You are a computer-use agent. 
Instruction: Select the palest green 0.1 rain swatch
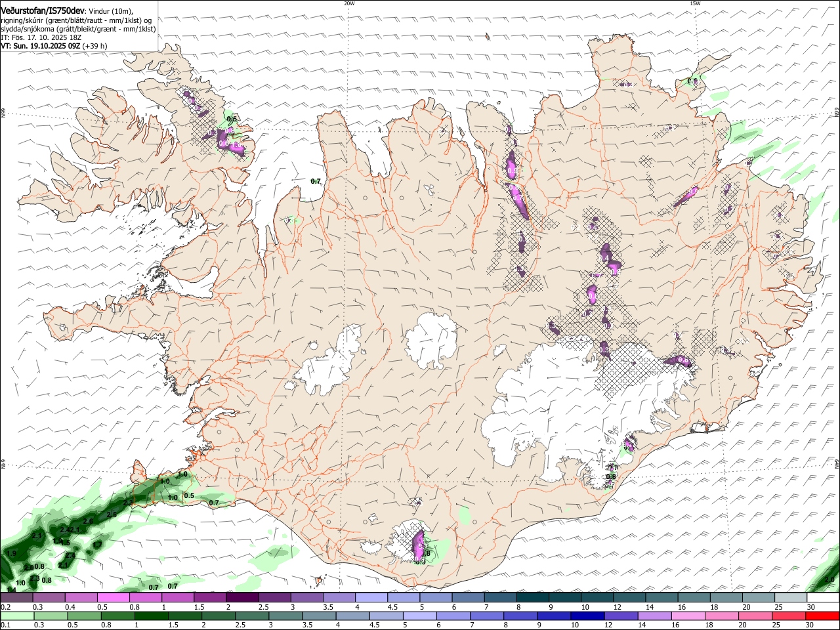(x=17, y=616)
